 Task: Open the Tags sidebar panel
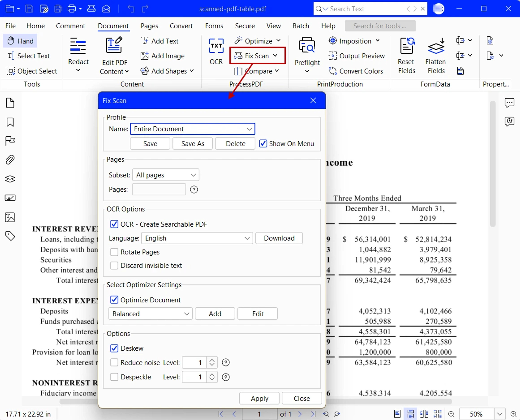point(10,236)
